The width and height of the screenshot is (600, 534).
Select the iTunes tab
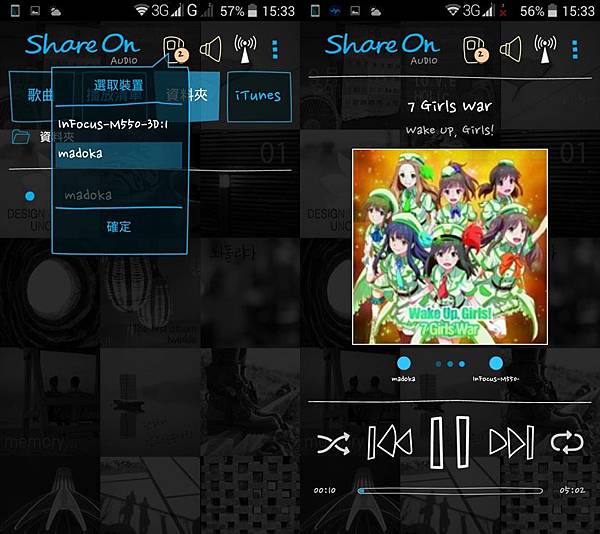click(x=259, y=96)
